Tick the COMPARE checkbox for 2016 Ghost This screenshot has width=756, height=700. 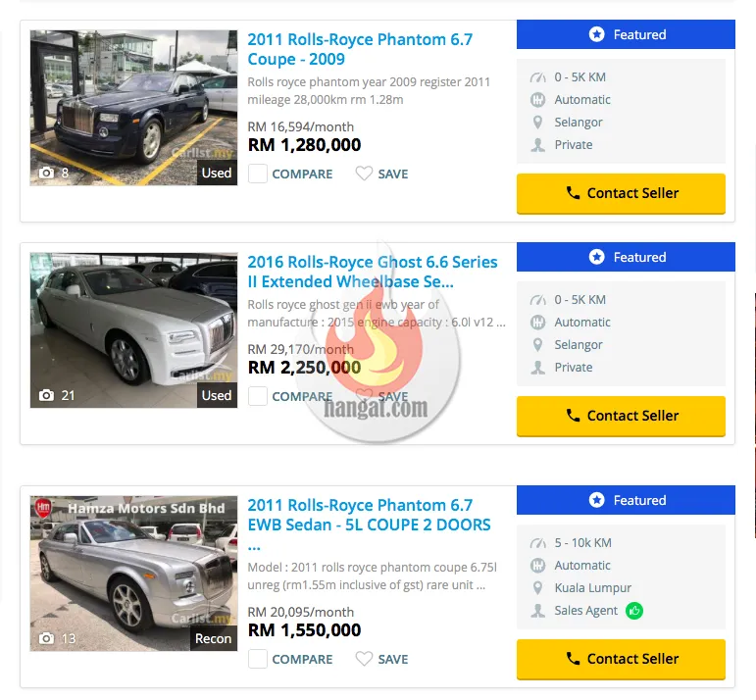pos(258,396)
